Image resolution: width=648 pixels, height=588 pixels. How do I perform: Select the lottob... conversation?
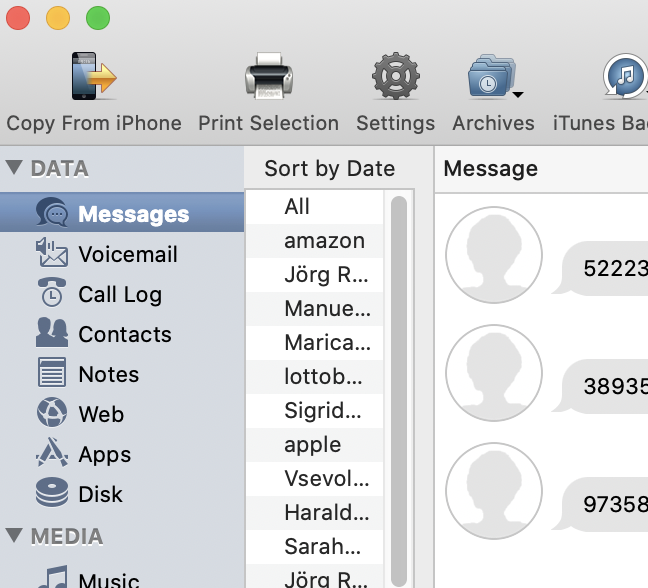pyautogui.click(x=315, y=377)
